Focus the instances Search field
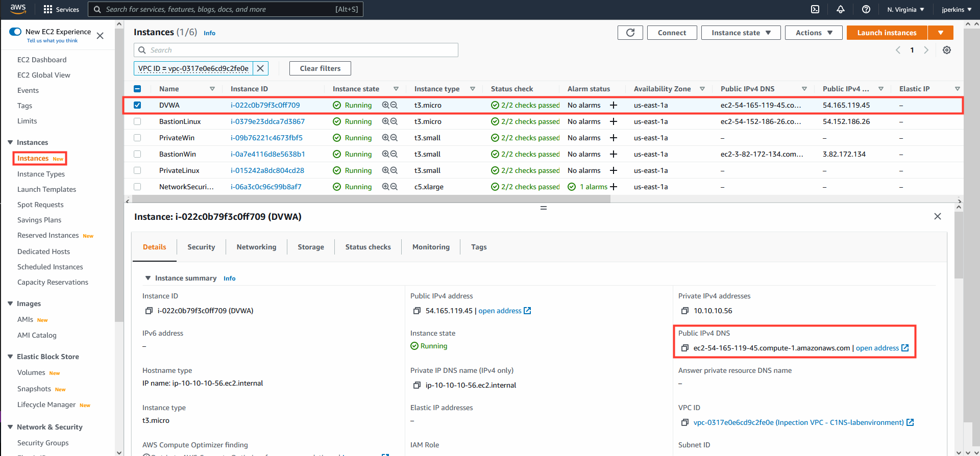 coord(296,50)
